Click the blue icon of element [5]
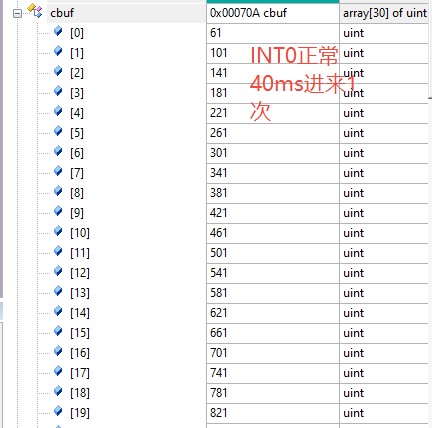The height and width of the screenshot is (428, 432). 58,131
